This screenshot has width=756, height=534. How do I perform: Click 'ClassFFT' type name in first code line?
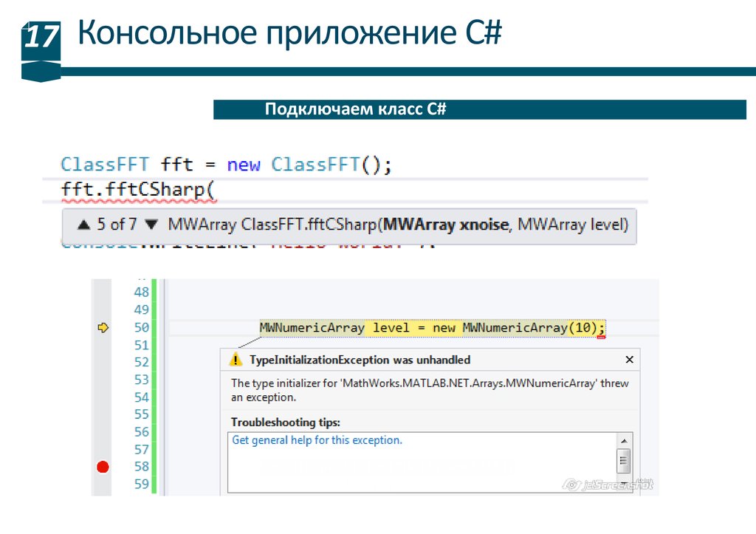pos(104,164)
